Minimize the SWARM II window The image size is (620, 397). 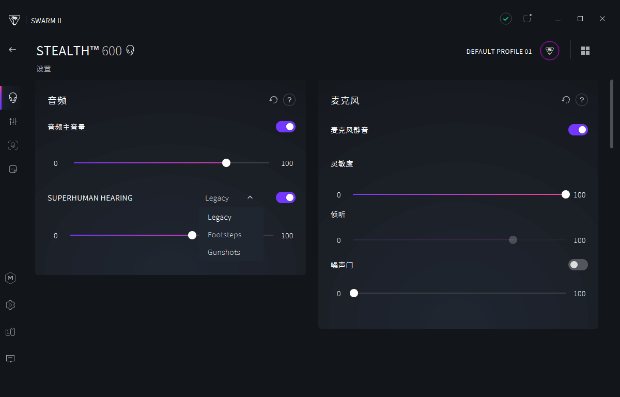(558, 19)
